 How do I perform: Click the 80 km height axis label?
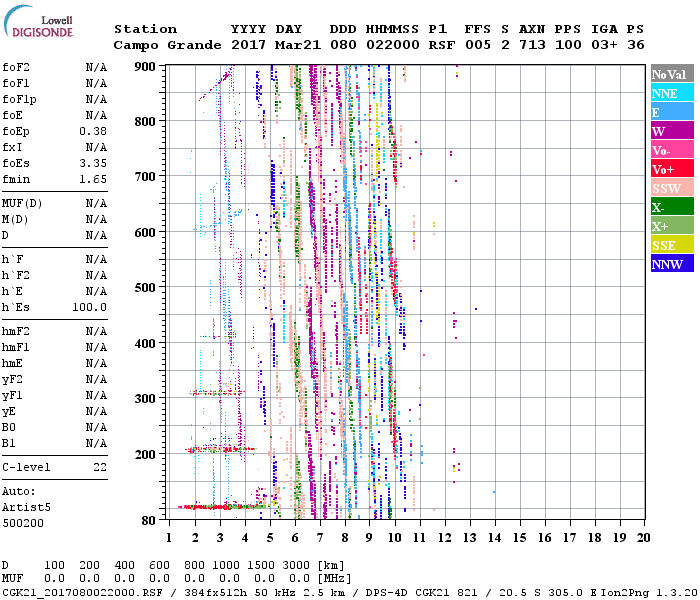point(149,520)
